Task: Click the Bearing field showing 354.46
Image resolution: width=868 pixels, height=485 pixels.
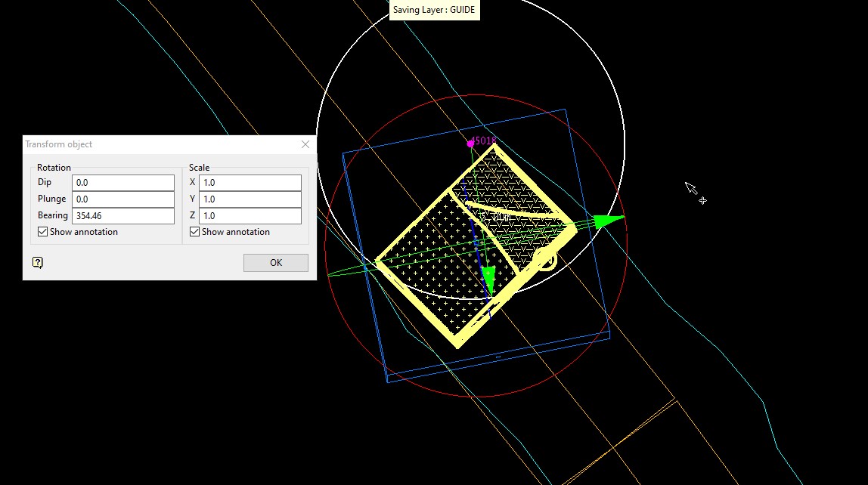Action: coord(123,216)
